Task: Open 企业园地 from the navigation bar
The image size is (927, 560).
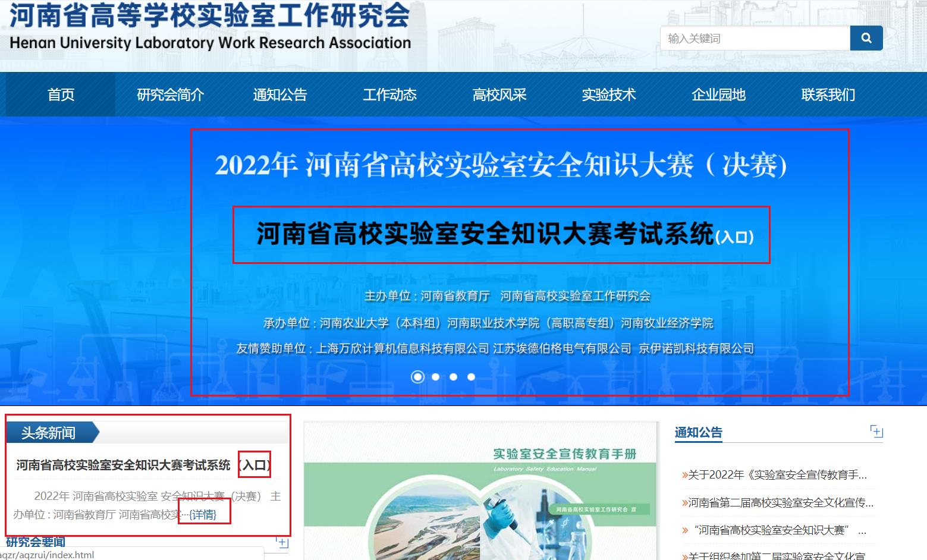Action: (718, 95)
